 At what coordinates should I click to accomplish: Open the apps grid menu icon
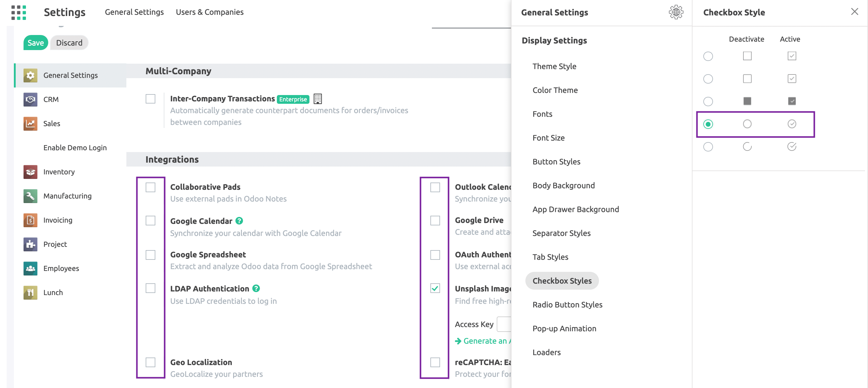(x=18, y=12)
